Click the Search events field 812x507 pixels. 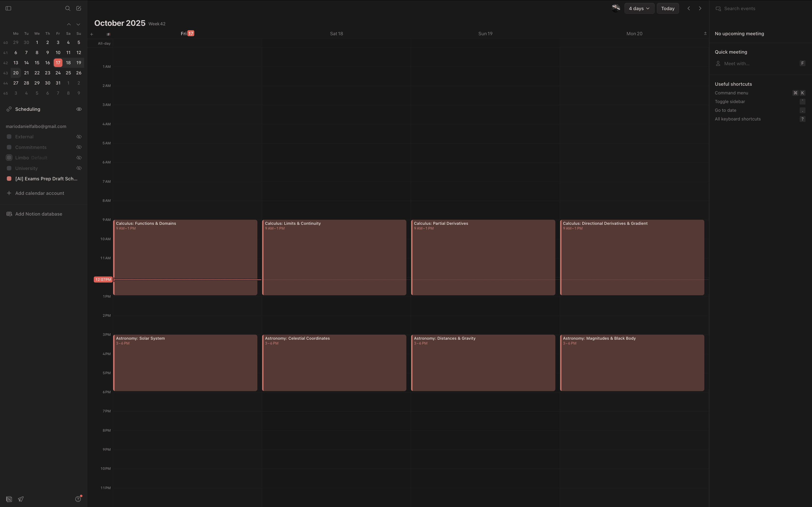tap(739, 9)
